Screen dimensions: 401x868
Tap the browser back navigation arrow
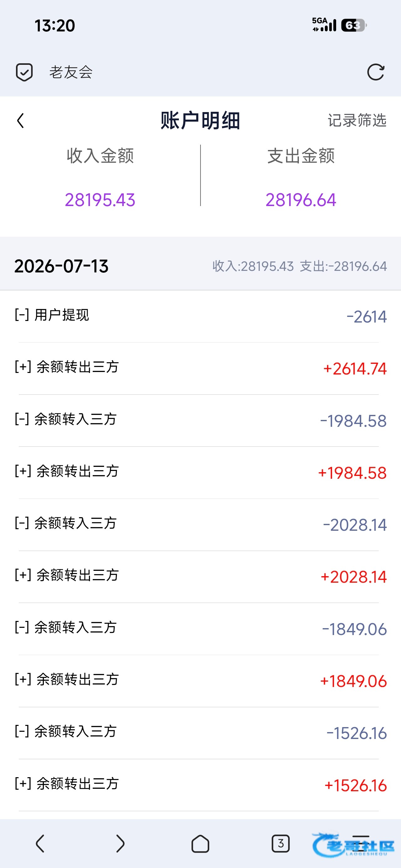(x=40, y=844)
